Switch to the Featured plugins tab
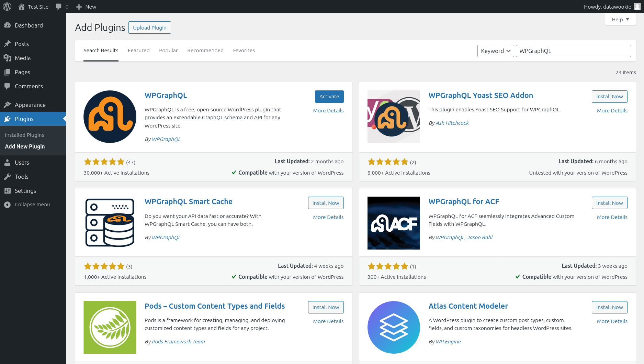Screen dimensions: 644x364 point(138,50)
